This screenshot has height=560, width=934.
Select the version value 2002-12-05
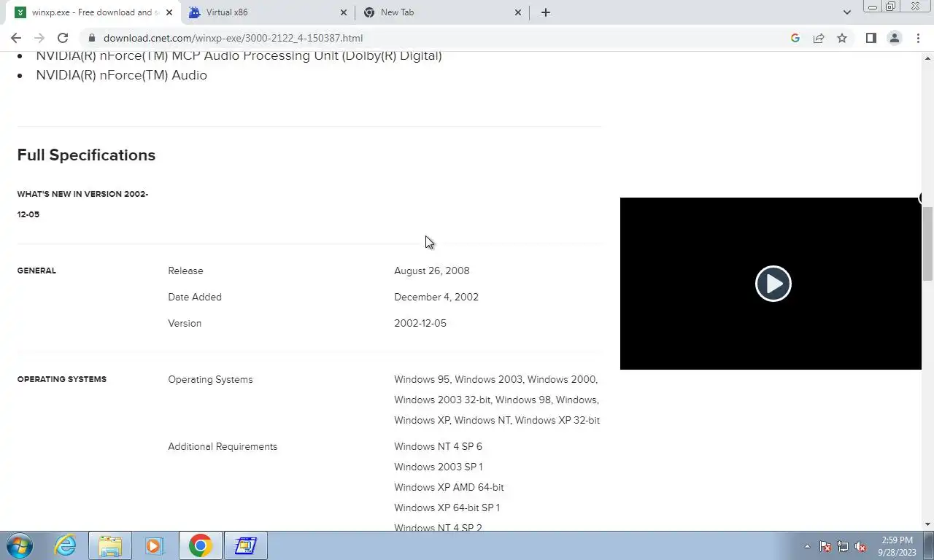tap(420, 323)
